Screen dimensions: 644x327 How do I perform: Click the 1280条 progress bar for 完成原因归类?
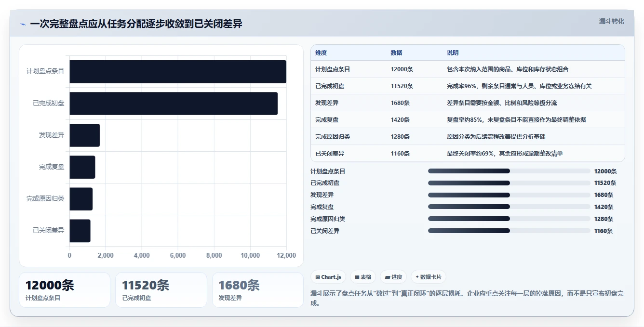tap(509, 219)
